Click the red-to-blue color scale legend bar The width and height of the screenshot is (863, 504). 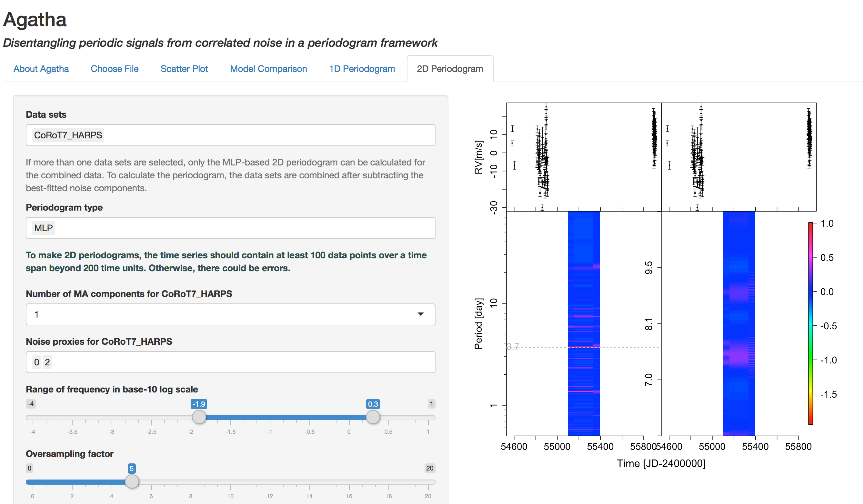tap(811, 323)
